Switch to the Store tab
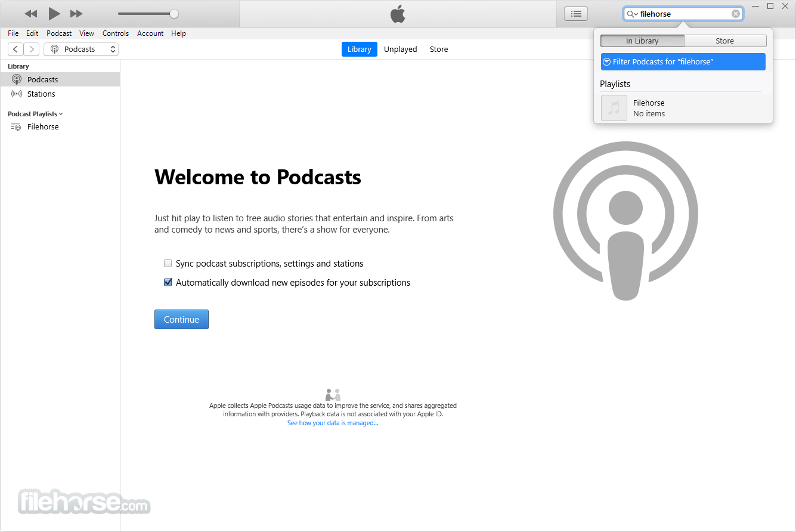 click(439, 50)
